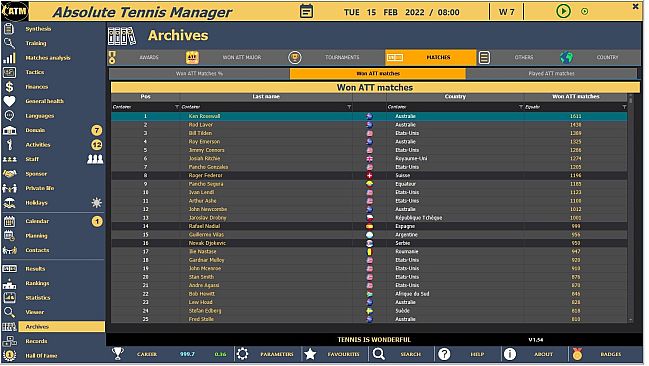Open Last name column filter dropdown
This screenshot has height=366, width=649.
(349, 107)
